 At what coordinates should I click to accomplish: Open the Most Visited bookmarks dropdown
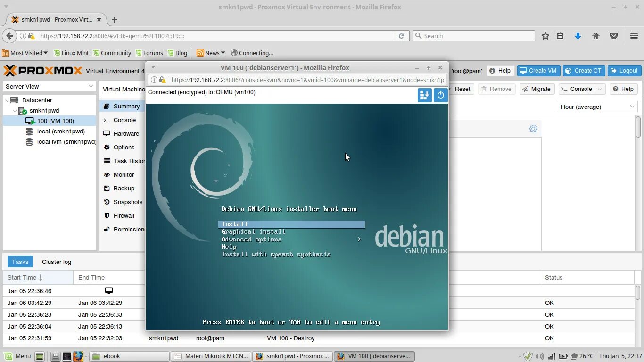[25, 53]
